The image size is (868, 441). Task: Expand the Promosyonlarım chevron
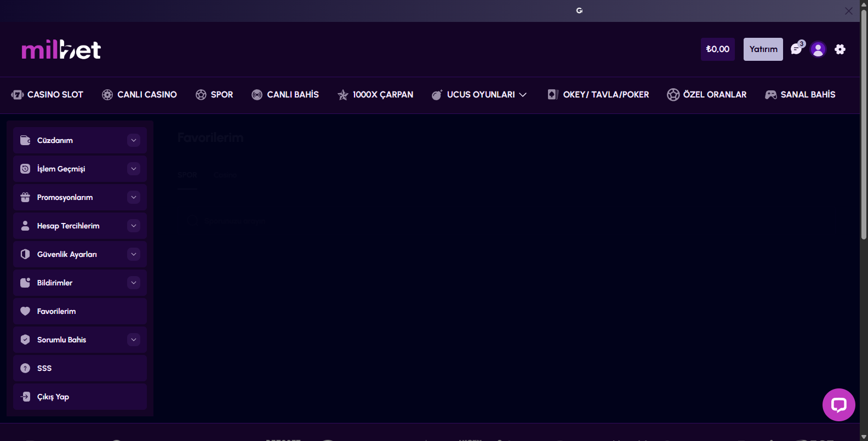(x=134, y=197)
